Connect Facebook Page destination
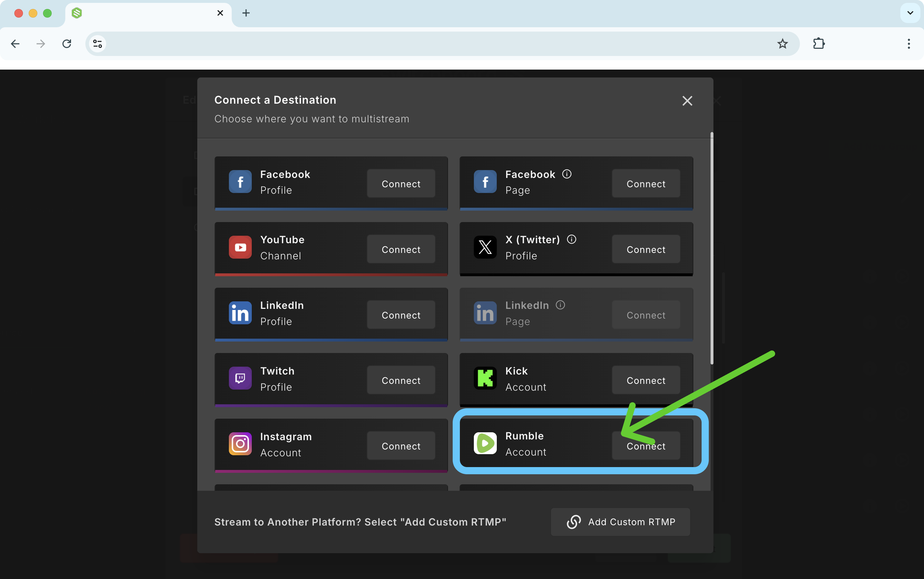The image size is (924, 579). [x=646, y=184]
